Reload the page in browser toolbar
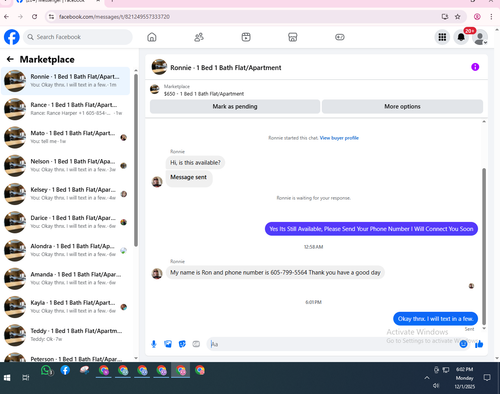Image resolution: width=500 pixels, height=394 pixels. (x=34, y=17)
